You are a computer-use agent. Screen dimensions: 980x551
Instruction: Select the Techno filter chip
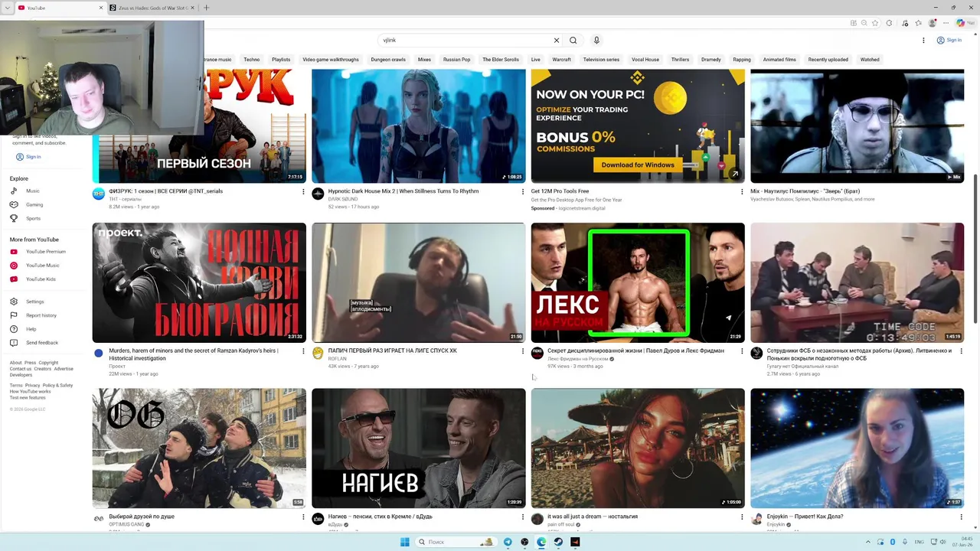point(252,59)
